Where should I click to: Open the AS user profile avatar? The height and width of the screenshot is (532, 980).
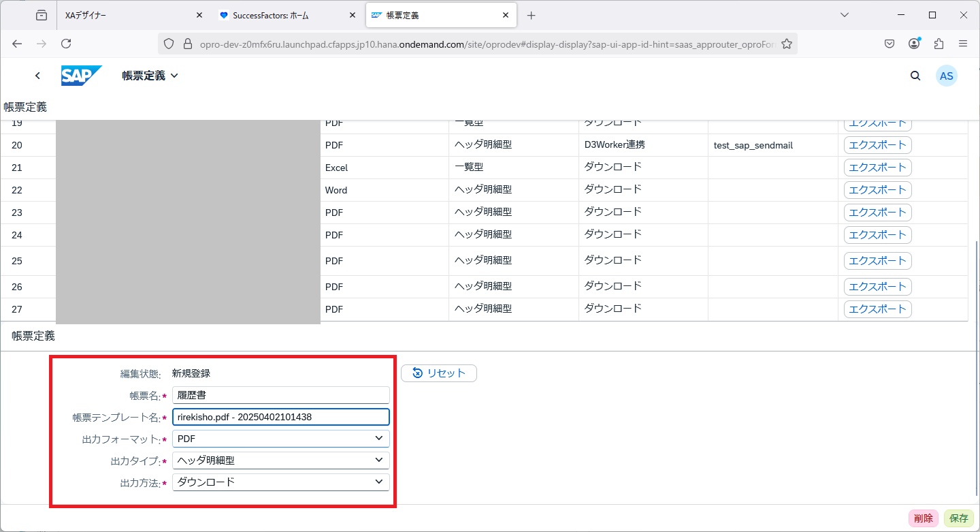click(x=946, y=76)
